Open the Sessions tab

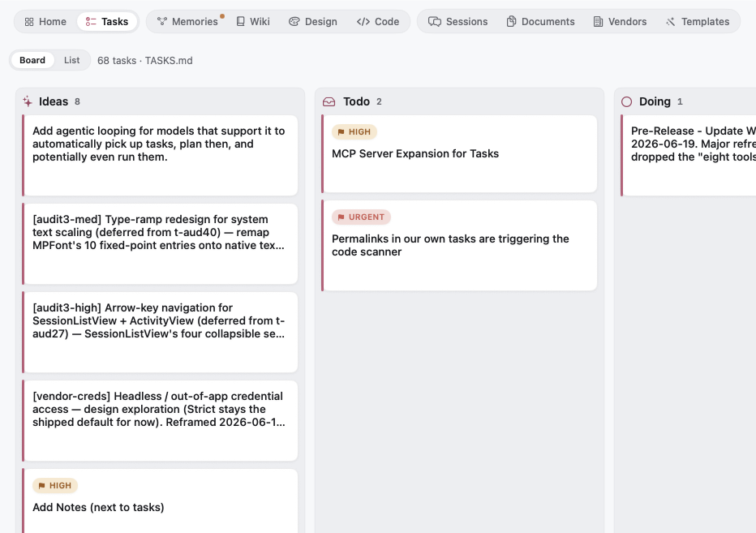click(458, 22)
